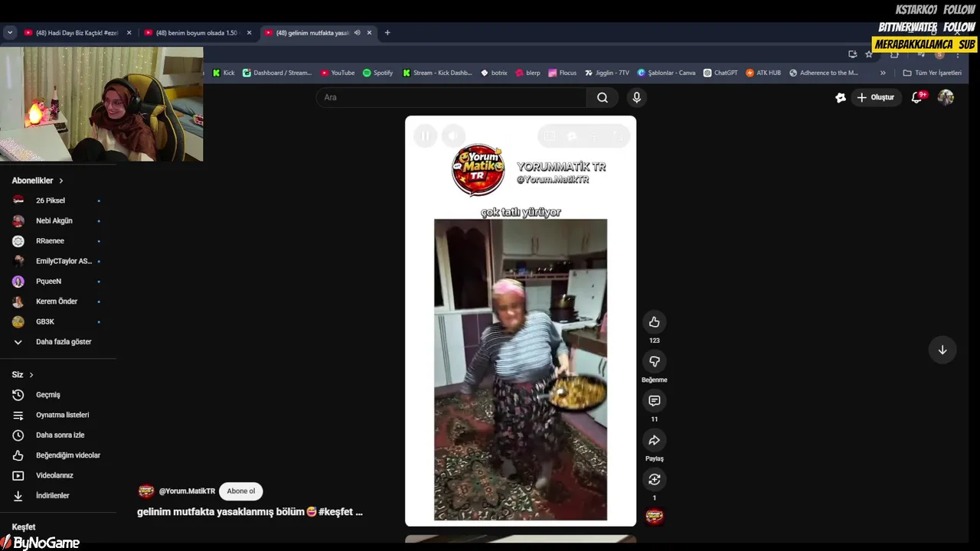This screenshot has width=980, height=551.
Task: Mute the Shorts video volume
Action: [x=453, y=136]
